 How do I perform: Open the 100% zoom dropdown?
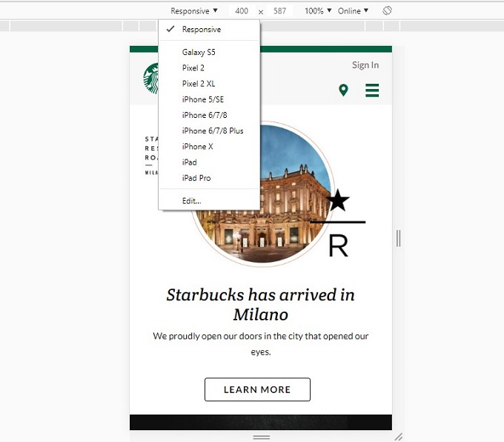pos(318,11)
